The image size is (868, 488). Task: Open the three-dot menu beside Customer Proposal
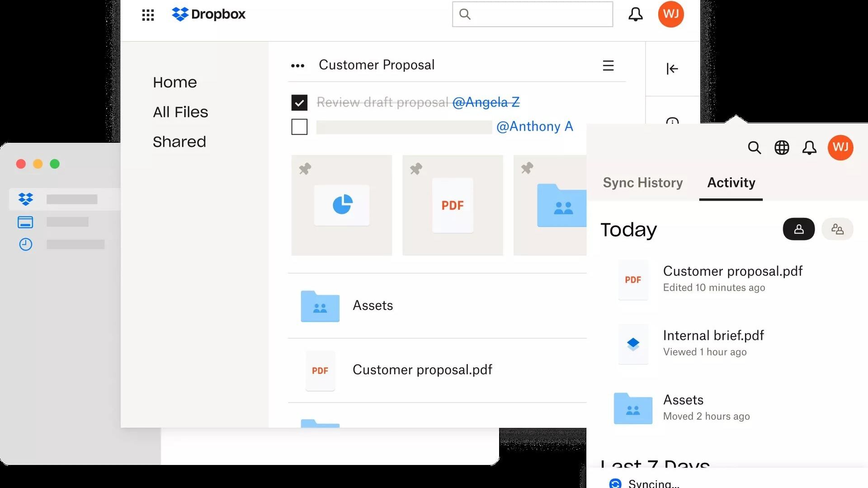[297, 66]
